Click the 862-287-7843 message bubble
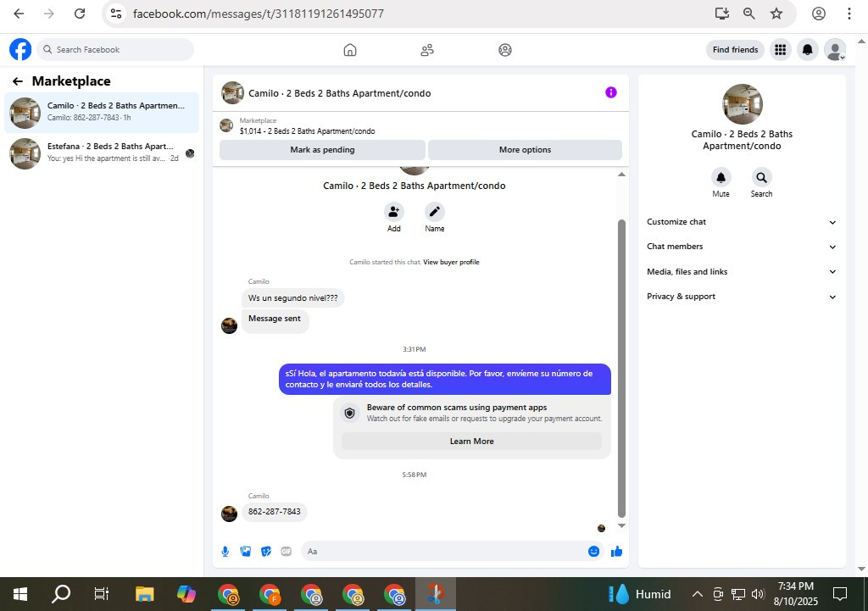This screenshot has height=611, width=868. point(274,512)
